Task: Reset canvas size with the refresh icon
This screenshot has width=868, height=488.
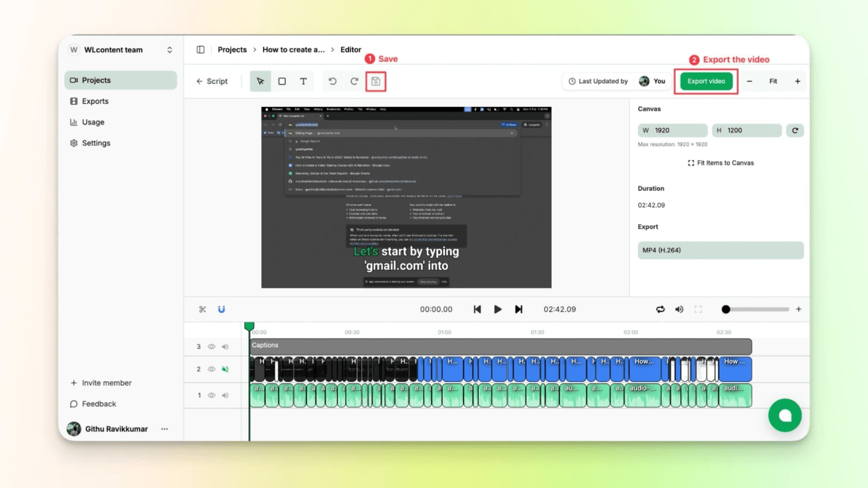Action: (795, 131)
